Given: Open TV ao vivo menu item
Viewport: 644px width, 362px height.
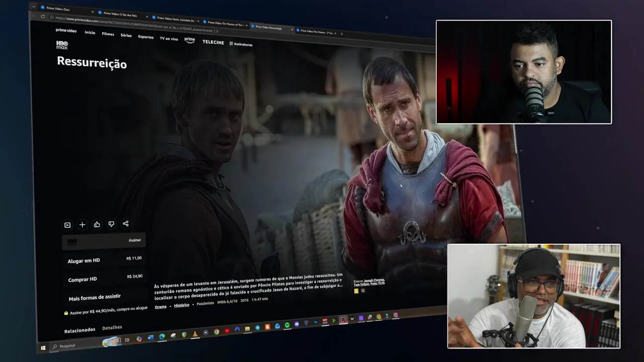Looking at the screenshot, I should click(x=169, y=39).
